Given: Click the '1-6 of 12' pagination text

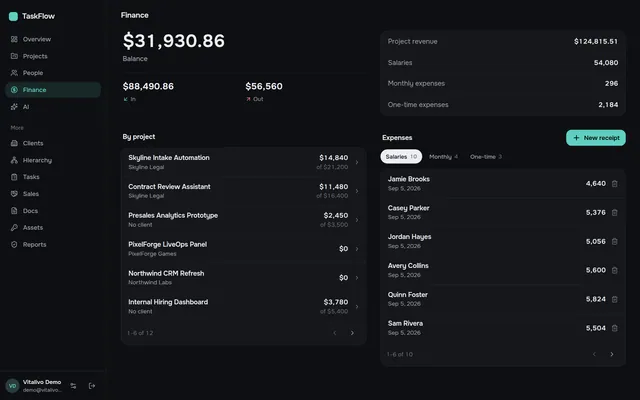Looking at the screenshot, I should click(x=140, y=333).
